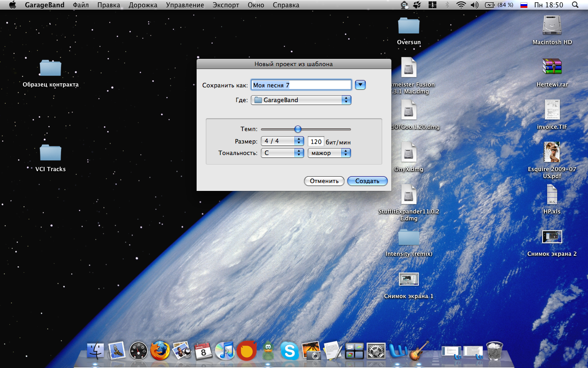Open the Управление menu
Viewport: 588px width, 368px height.
[x=185, y=5]
